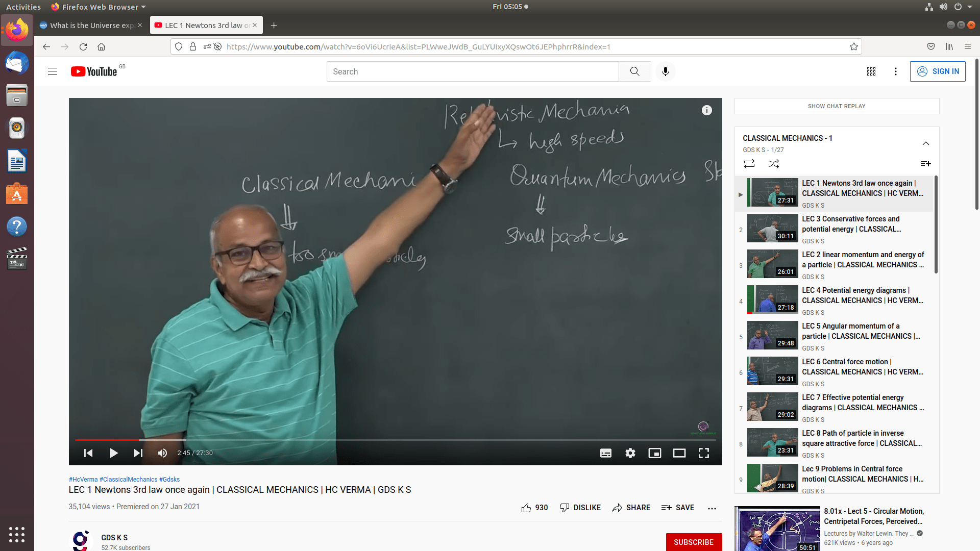Like the video (930)
Screen dimensions: 980x551
(x=534, y=508)
